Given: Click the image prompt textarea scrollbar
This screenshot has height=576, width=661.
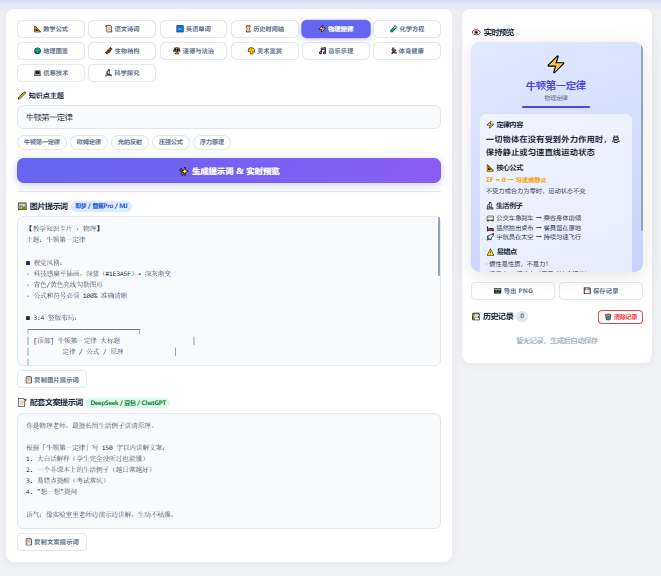Looking at the screenshot, I should 438,247.
